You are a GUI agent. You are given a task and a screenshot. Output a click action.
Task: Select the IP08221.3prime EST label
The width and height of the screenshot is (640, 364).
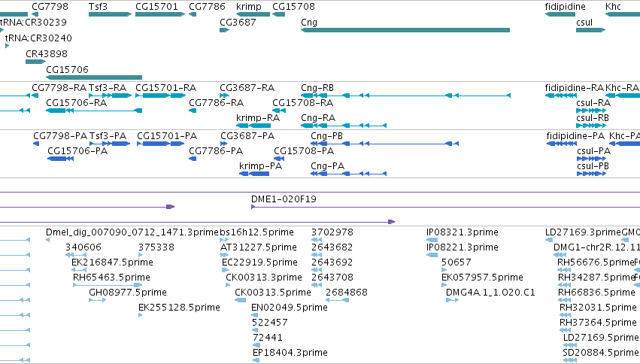tap(463, 247)
